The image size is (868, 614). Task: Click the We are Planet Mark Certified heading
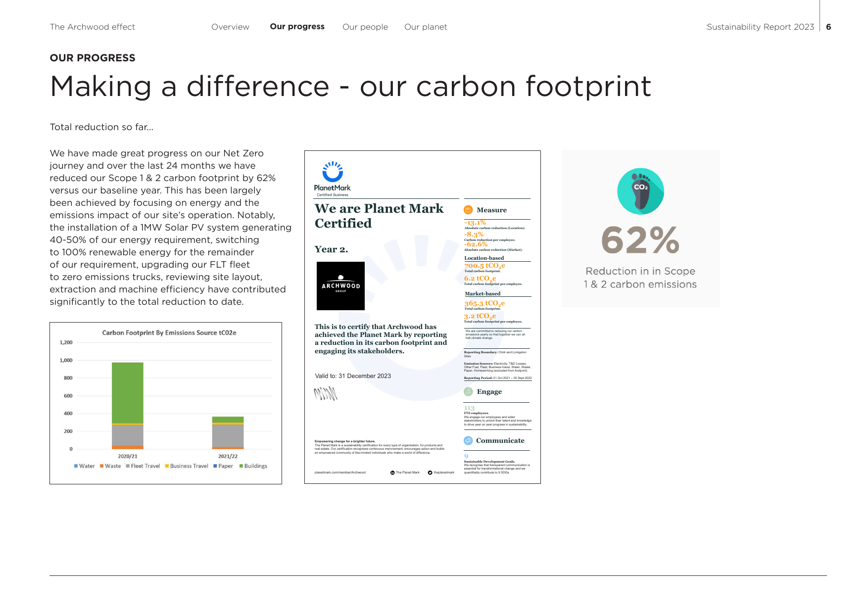379,216
